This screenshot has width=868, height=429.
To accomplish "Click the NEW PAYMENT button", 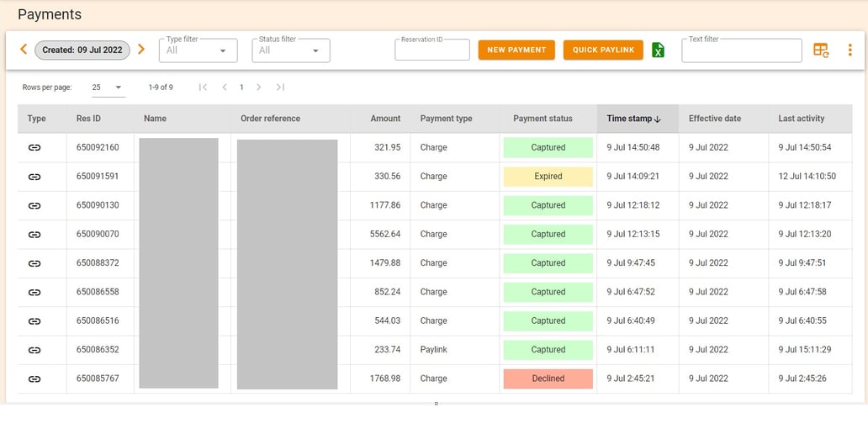I will pyautogui.click(x=516, y=50).
